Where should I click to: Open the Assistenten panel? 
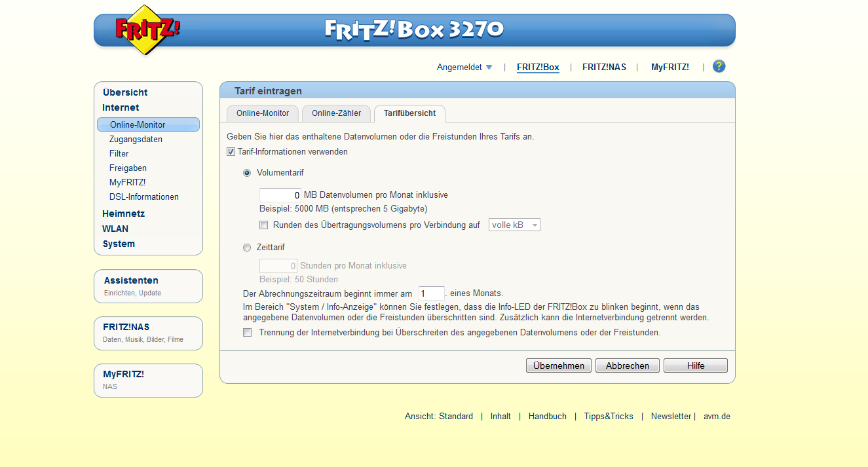[x=148, y=286]
